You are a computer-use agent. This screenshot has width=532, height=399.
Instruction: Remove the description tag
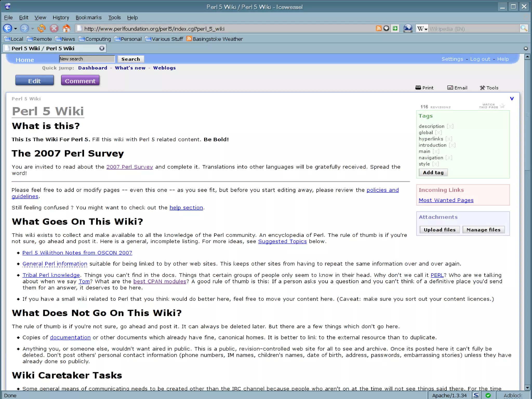(450, 126)
